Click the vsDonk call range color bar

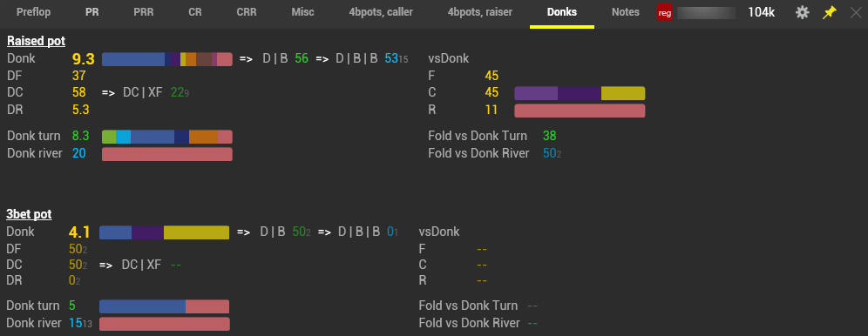pyautogui.click(x=580, y=93)
